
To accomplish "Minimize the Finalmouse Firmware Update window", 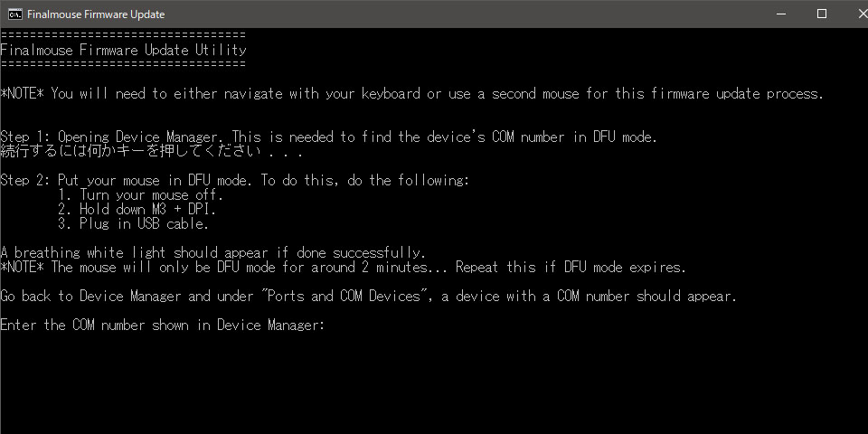I will [781, 14].
